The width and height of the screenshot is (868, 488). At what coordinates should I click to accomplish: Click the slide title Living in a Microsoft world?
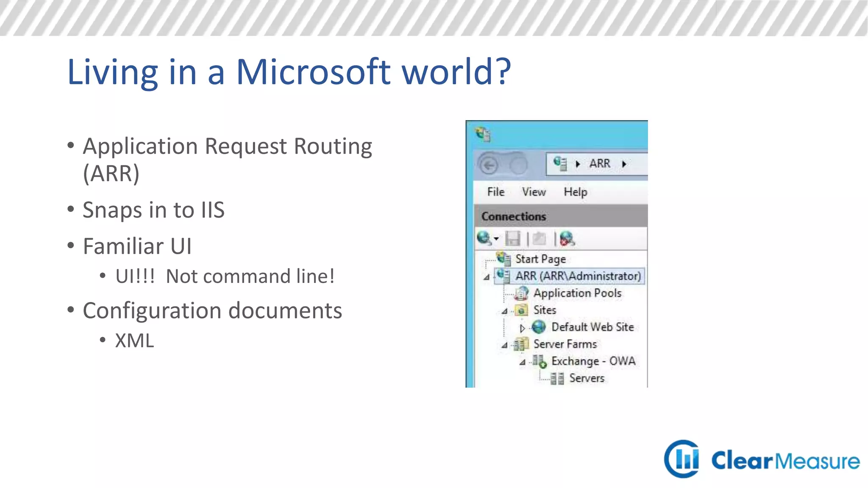289,72
